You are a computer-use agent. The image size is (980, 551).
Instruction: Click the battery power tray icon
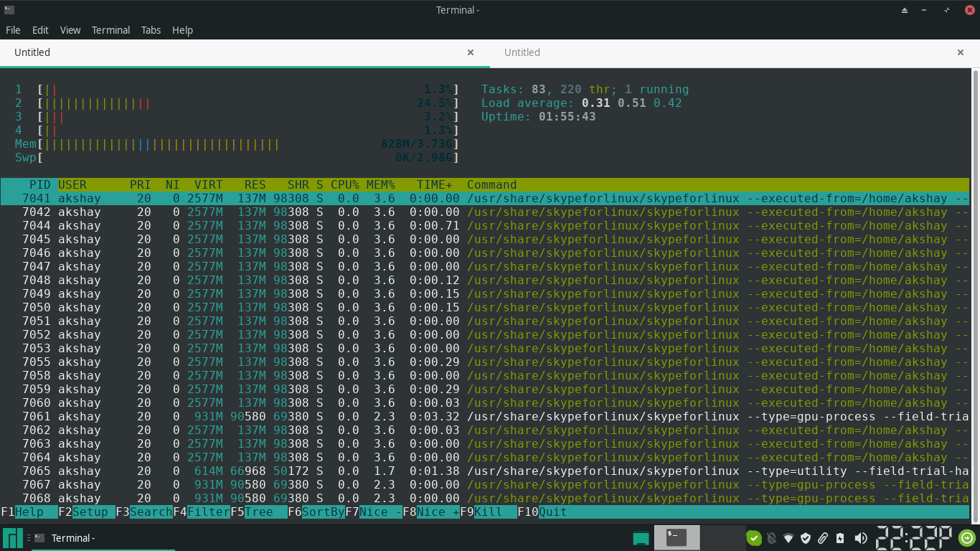click(840, 538)
